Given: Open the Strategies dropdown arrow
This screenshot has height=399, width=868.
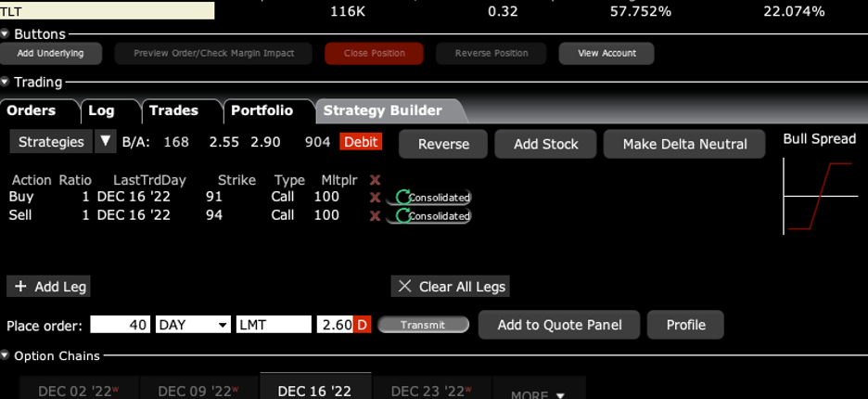Looking at the screenshot, I should tap(106, 142).
